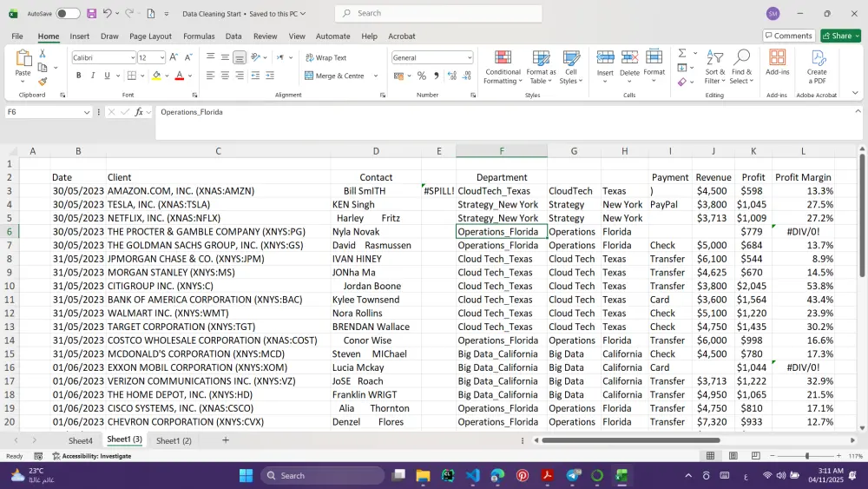Viewport: 868px width, 489px height.
Task: Click the Insert Function fx icon
Action: coord(139,112)
